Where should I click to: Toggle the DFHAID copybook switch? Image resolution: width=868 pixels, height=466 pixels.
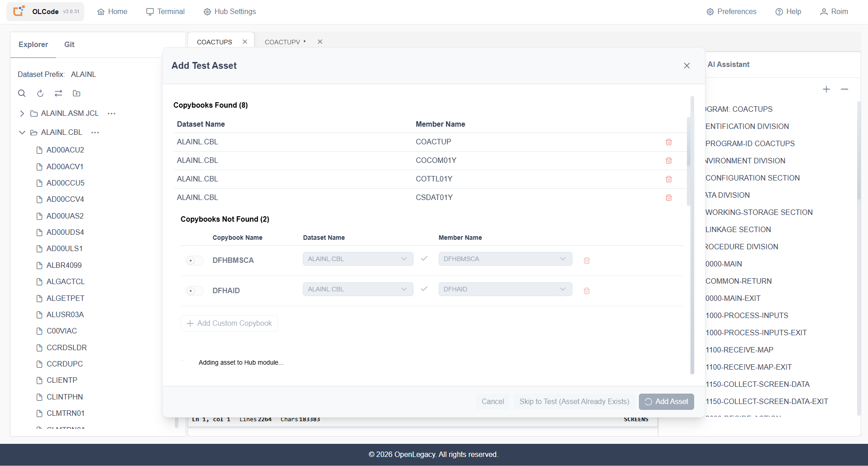[x=194, y=291]
